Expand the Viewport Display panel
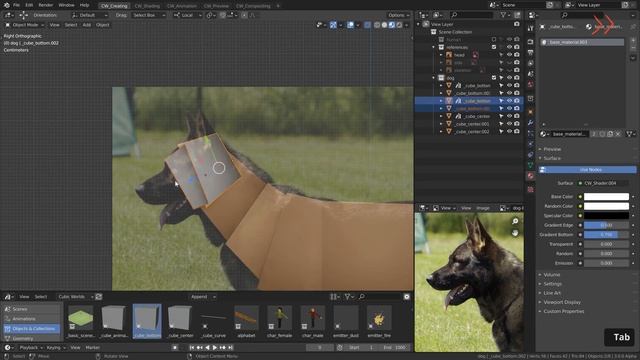 [x=562, y=302]
